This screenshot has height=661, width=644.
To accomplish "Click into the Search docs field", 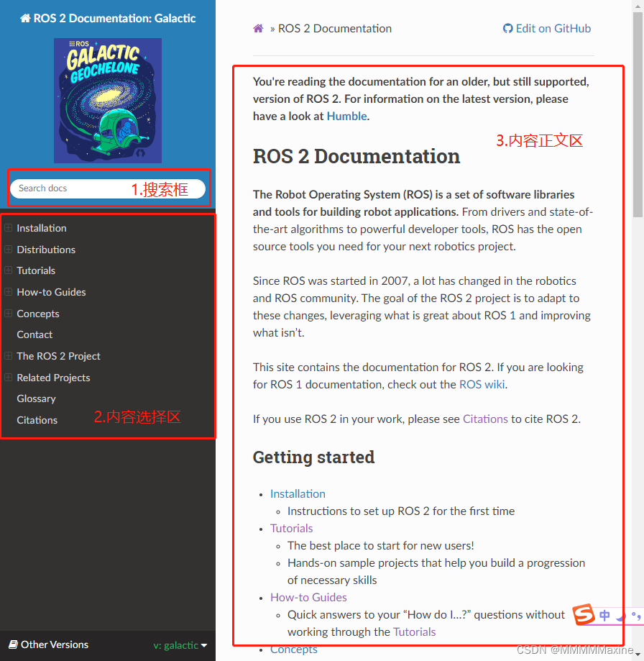I will pos(108,188).
